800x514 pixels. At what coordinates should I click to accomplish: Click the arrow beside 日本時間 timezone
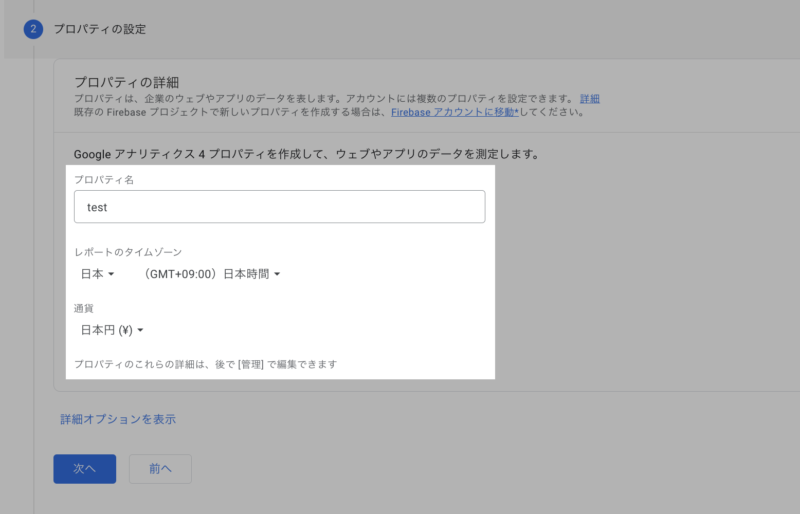pyautogui.click(x=277, y=274)
